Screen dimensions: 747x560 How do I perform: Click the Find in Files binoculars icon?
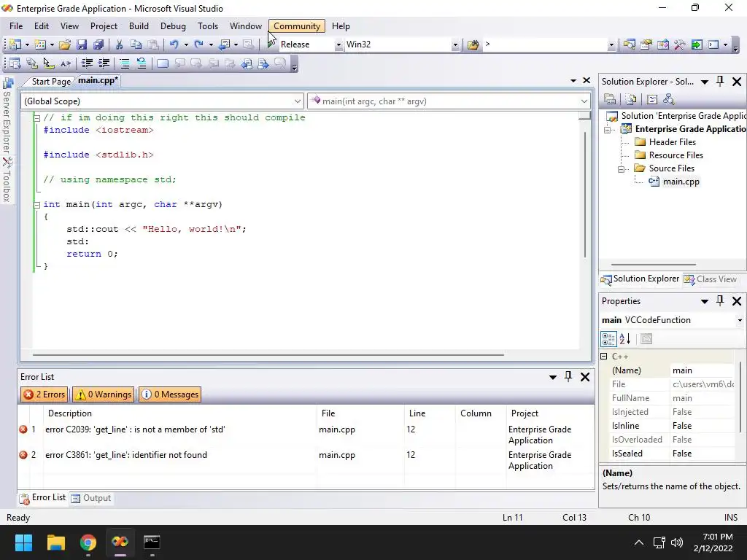(x=473, y=44)
